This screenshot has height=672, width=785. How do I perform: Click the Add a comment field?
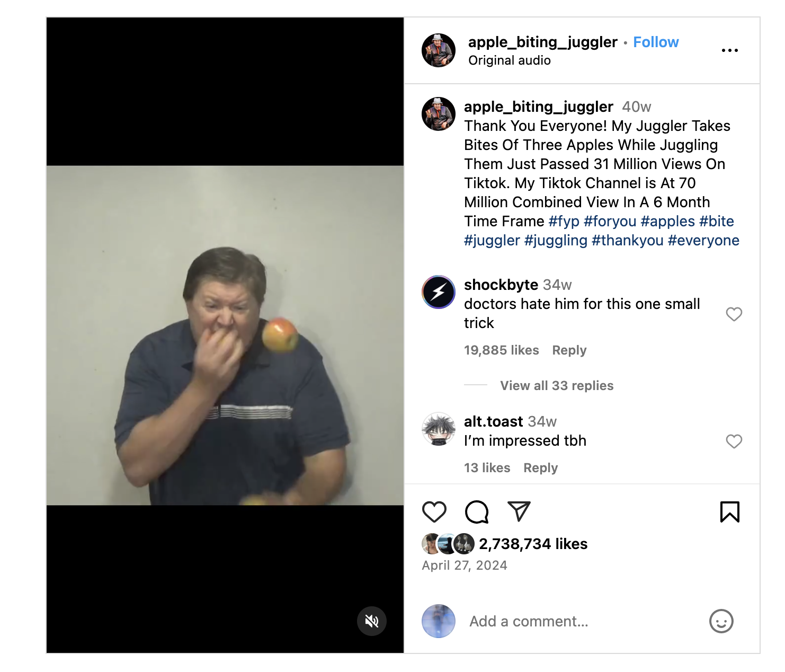pos(530,621)
